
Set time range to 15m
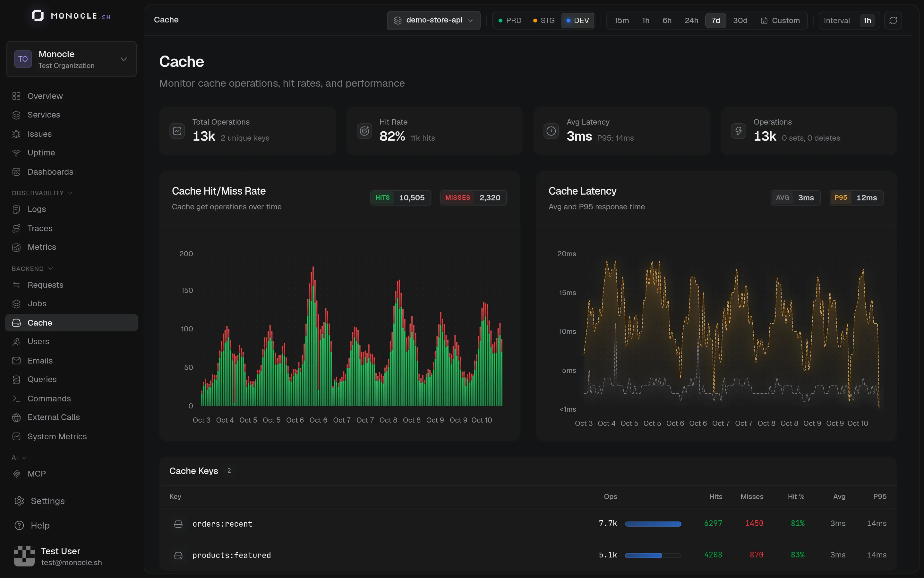(621, 20)
